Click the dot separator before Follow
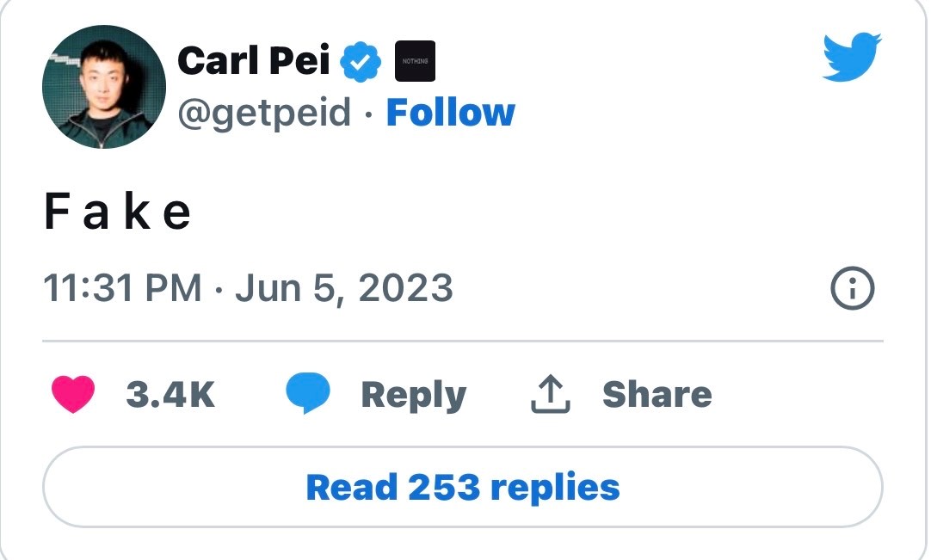The height and width of the screenshot is (560, 931). tap(368, 114)
